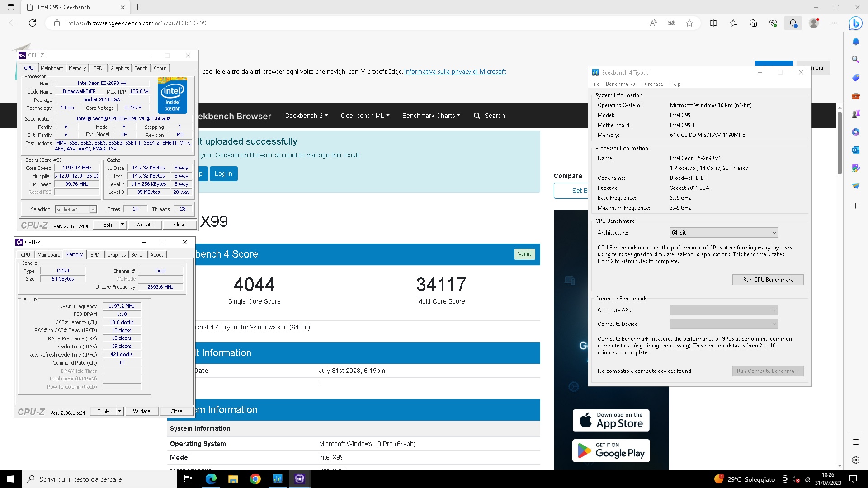Open Edge split screen icon
Screen dimensions: 868x488
(x=713, y=23)
